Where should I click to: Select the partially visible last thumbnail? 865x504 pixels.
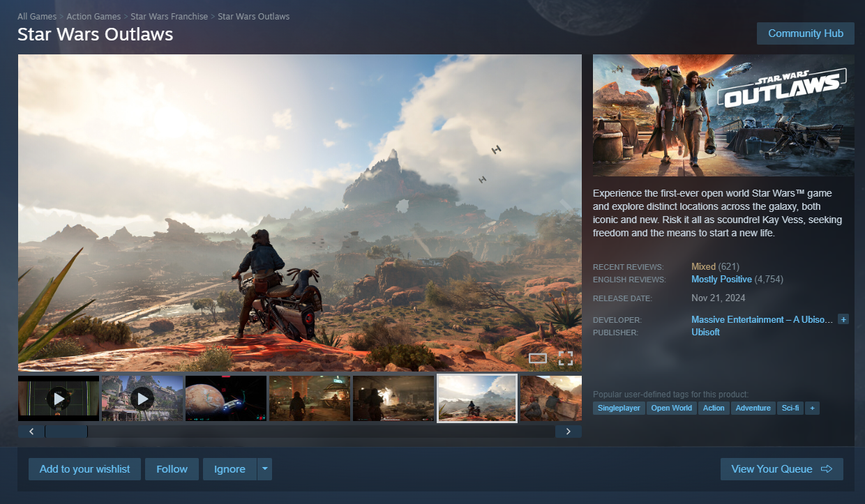(551, 399)
